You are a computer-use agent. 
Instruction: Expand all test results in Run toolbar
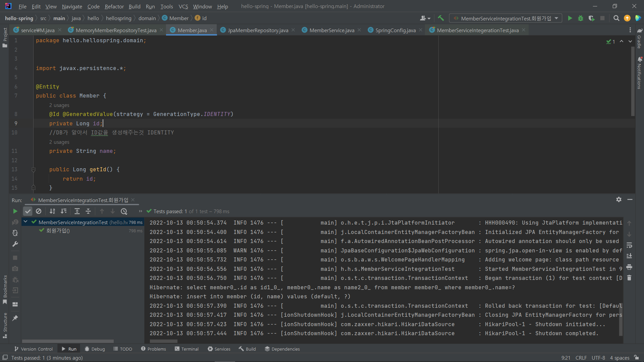(x=77, y=211)
